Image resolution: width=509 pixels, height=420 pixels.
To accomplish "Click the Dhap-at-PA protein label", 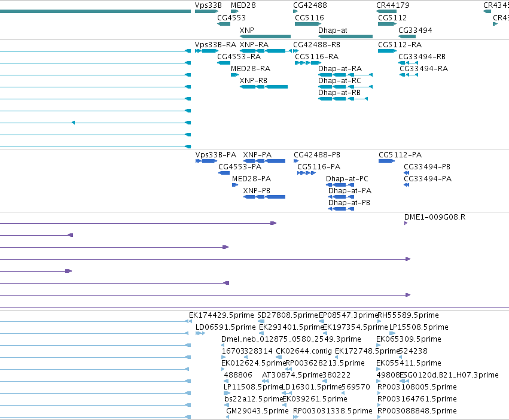I will pyautogui.click(x=350, y=191).
